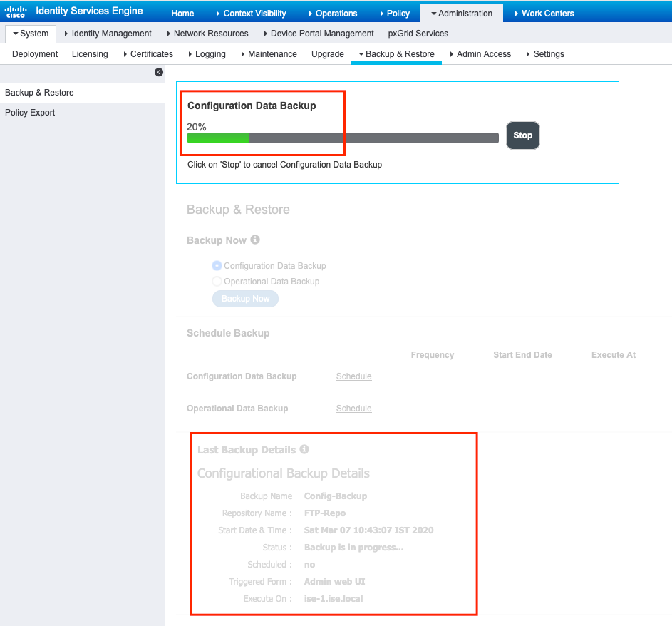Open the Deployment page
Viewport: 672px width, 626px height.
(x=35, y=54)
